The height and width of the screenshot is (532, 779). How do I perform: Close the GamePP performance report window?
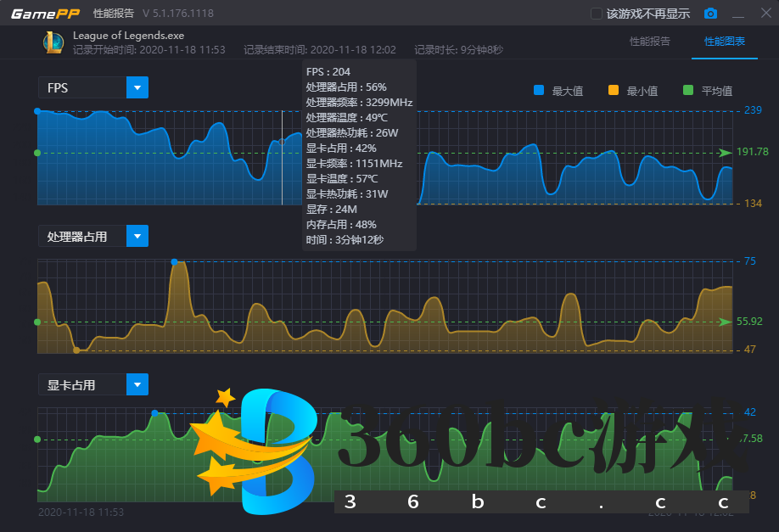tap(763, 14)
